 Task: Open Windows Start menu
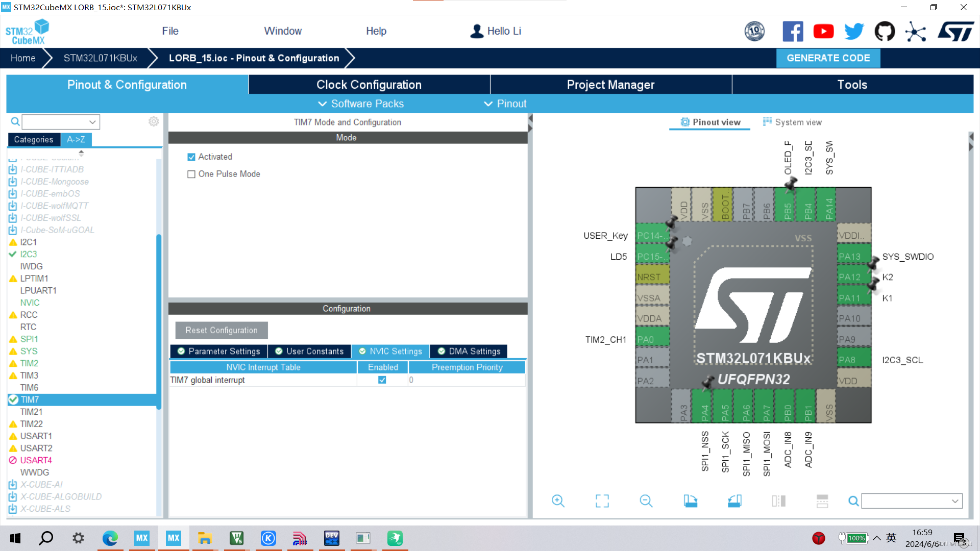coord(15,538)
